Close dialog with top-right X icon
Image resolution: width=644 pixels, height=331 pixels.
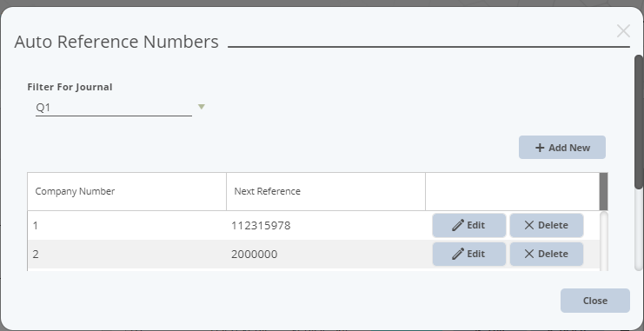[623, 30]
